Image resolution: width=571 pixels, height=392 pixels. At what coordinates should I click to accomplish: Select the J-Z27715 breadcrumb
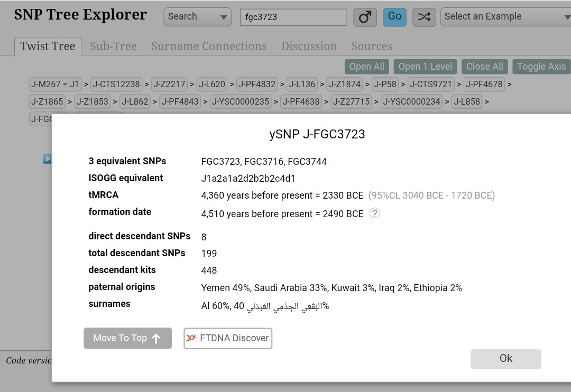351,101
